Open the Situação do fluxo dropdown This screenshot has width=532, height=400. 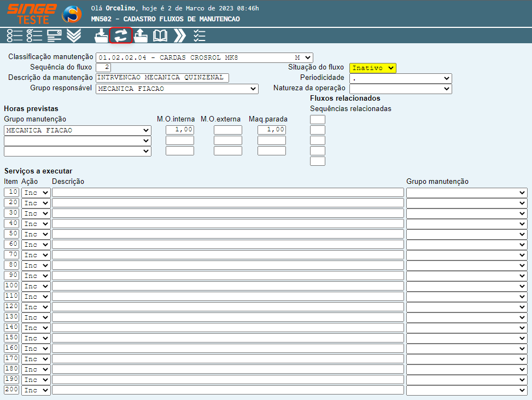pos(372,68)
